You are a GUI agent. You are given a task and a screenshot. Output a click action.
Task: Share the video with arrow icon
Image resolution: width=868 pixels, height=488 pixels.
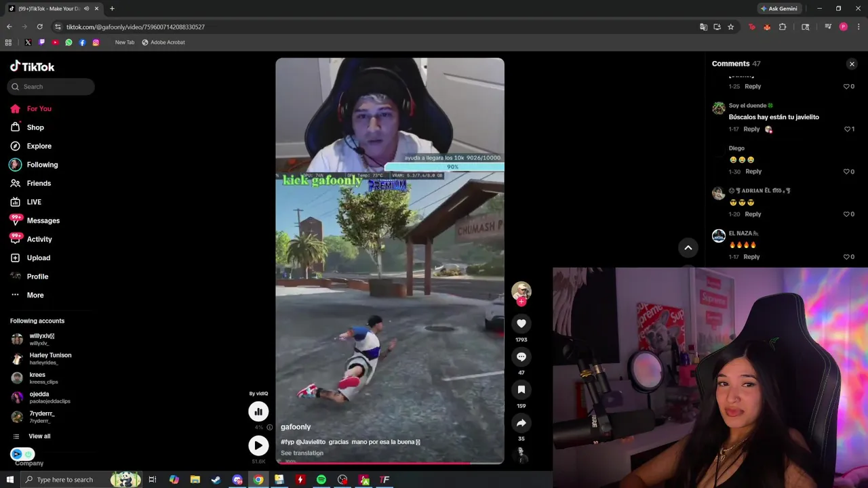(521, 423)
